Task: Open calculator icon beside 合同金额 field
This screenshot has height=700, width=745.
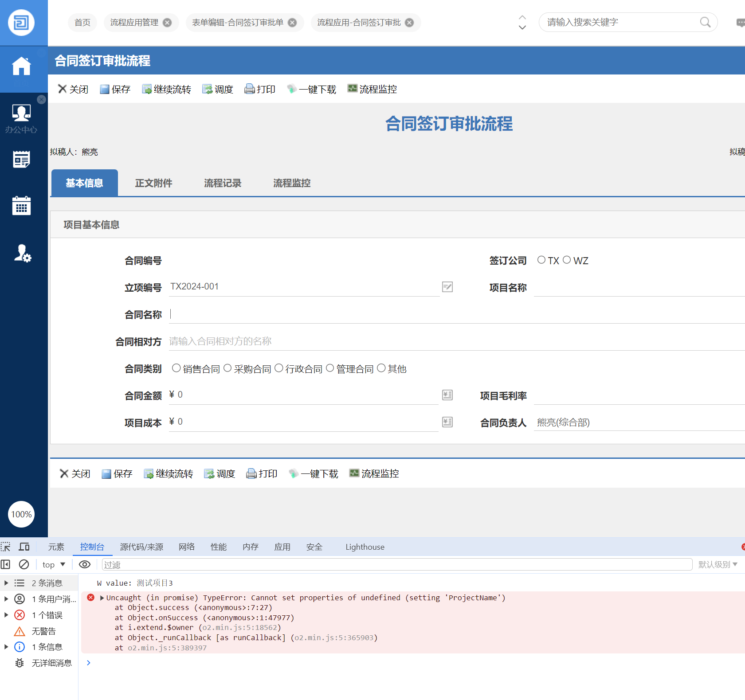Action: click(447, 395)
